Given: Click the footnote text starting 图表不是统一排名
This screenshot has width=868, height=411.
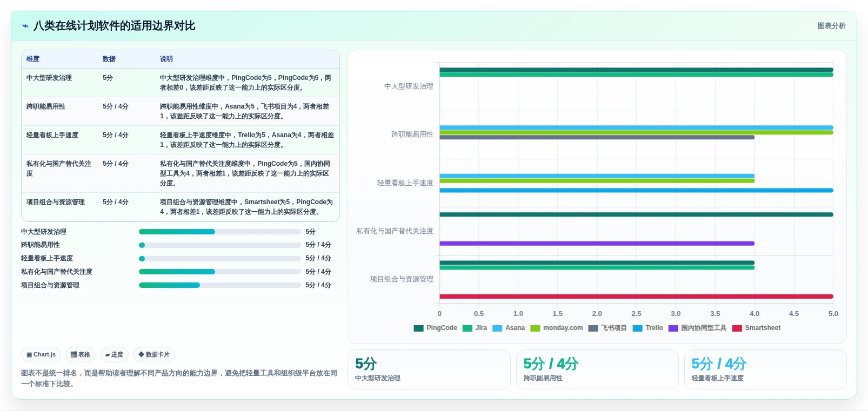Looking at the screenshot, I should (179, 379).
